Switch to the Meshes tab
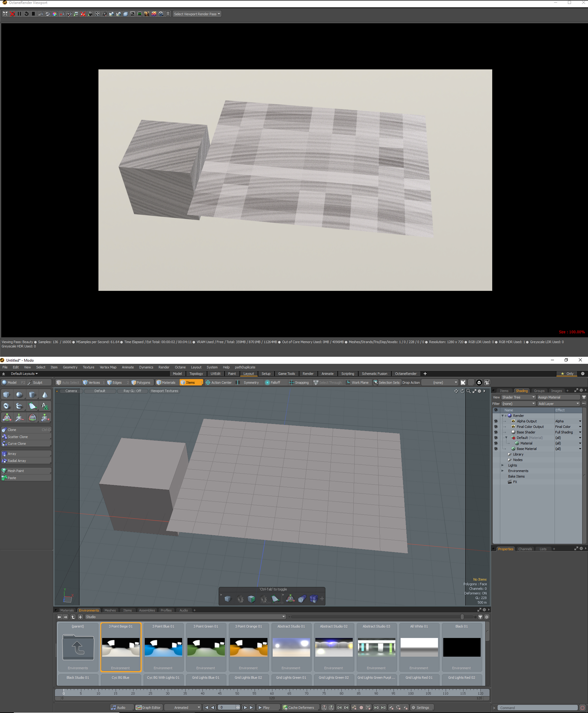 tap(110, 610)
